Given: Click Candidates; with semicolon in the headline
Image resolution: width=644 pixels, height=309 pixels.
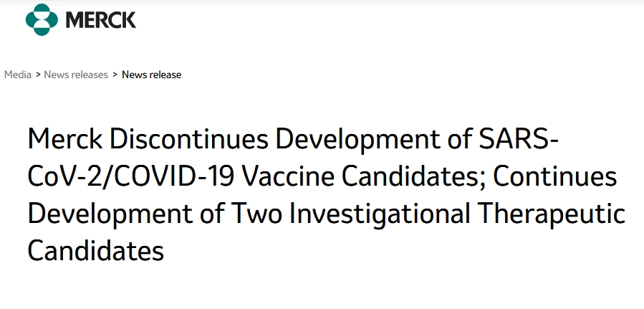Looking at the screenshot, I should (413, 176).
